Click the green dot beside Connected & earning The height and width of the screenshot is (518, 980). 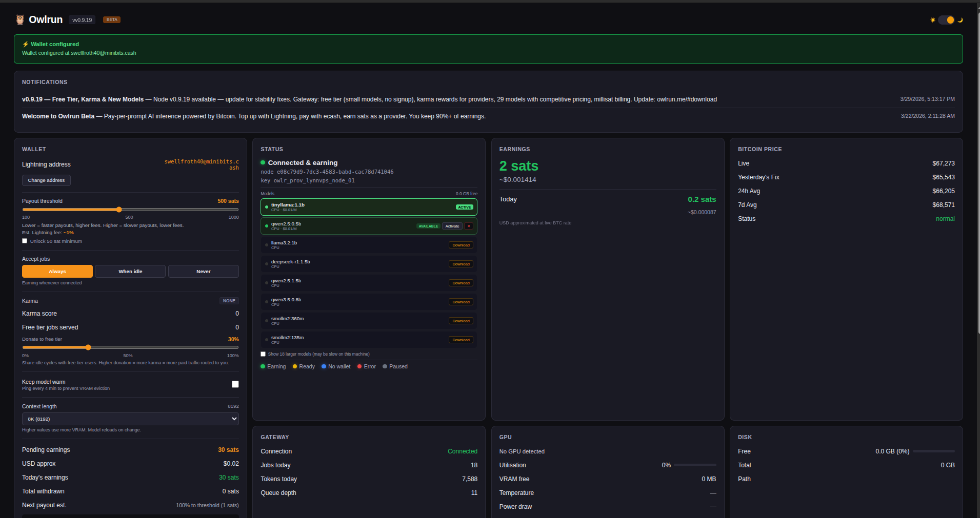263,162
